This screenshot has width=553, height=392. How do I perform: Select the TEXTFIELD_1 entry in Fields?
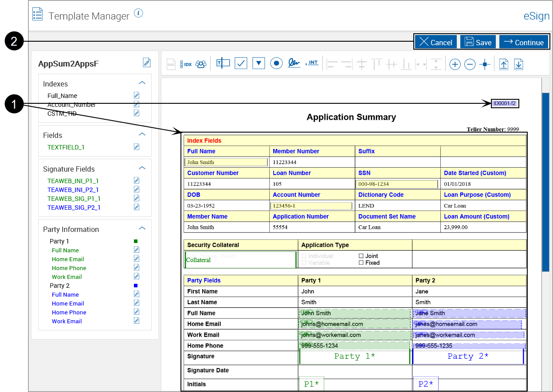click(66, 147)
